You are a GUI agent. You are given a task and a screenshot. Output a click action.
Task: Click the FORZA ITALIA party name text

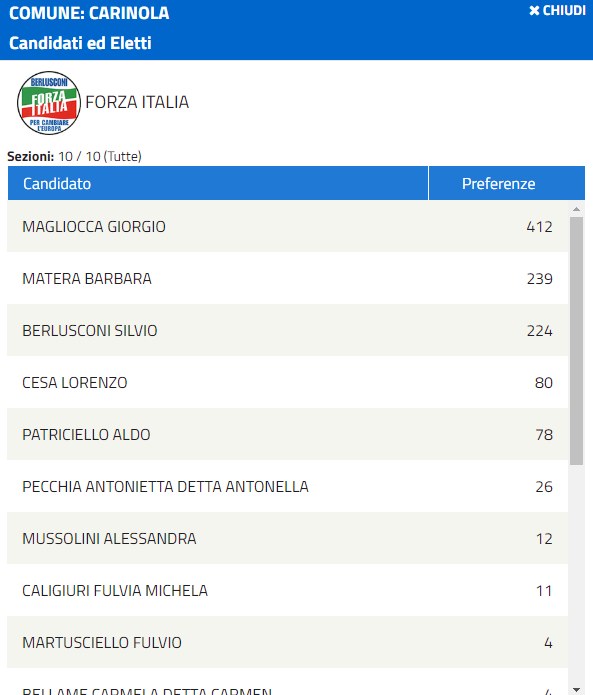tap(137, 102)
